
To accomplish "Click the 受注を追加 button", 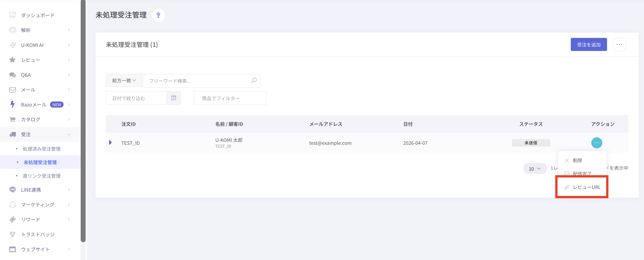I will point(589,45).
